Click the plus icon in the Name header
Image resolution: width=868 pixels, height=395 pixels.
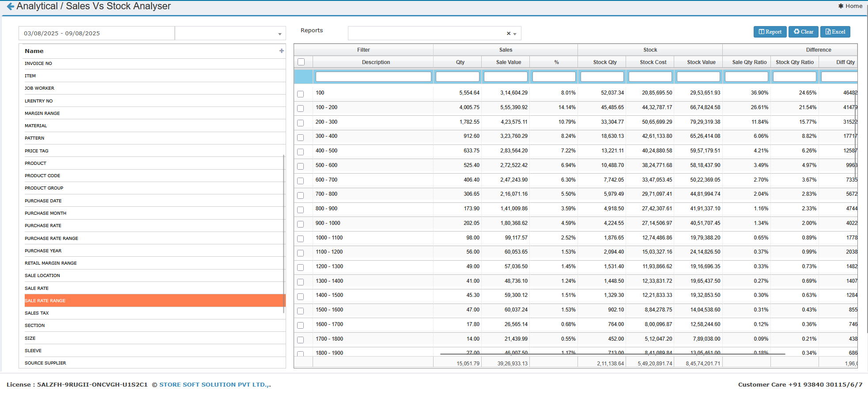pos(281,51)
